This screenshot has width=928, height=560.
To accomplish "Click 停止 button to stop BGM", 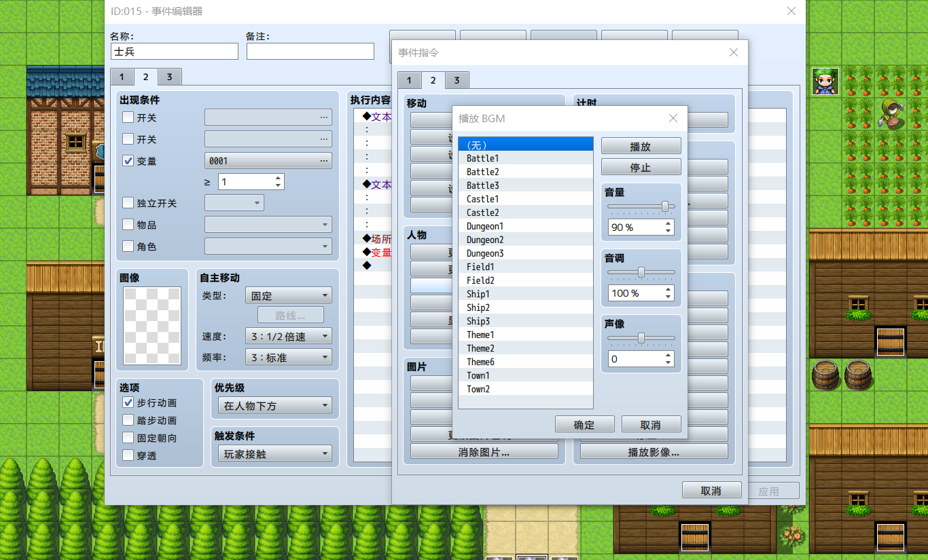I will coord(641,167).
